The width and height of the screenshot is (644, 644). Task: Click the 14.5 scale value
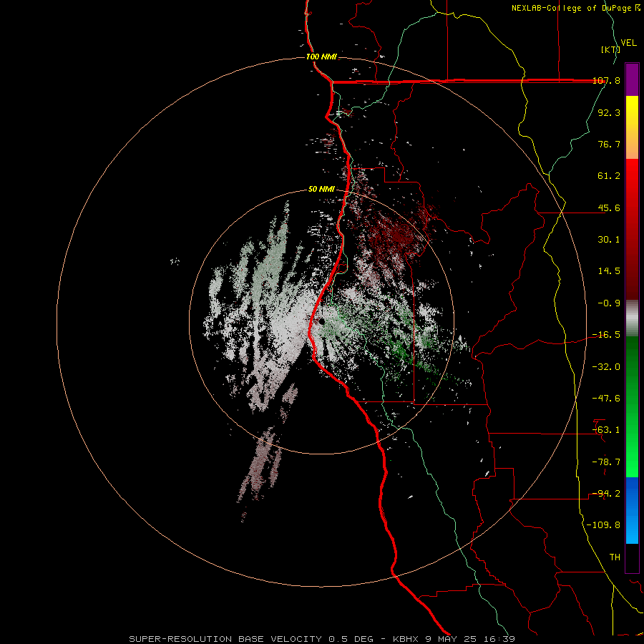pos(609,271)
